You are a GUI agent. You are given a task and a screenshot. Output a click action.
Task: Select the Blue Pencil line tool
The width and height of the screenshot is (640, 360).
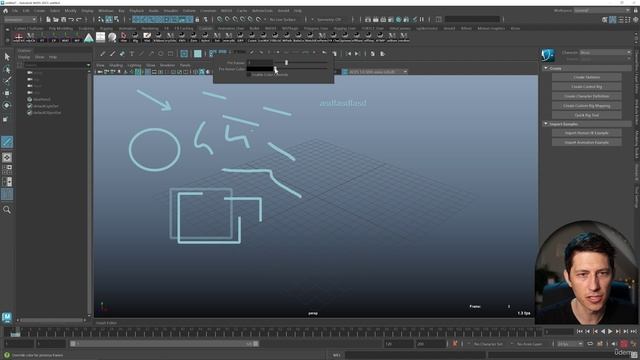coord(141,54)
